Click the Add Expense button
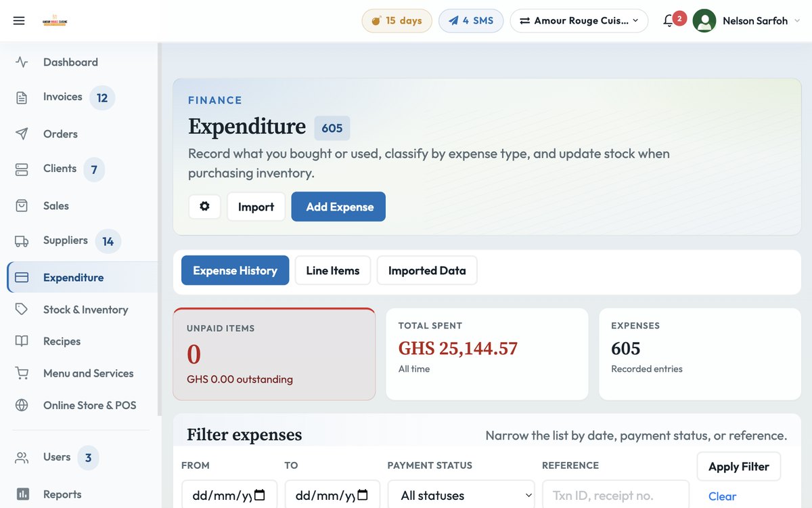 [x=338, y=207]
